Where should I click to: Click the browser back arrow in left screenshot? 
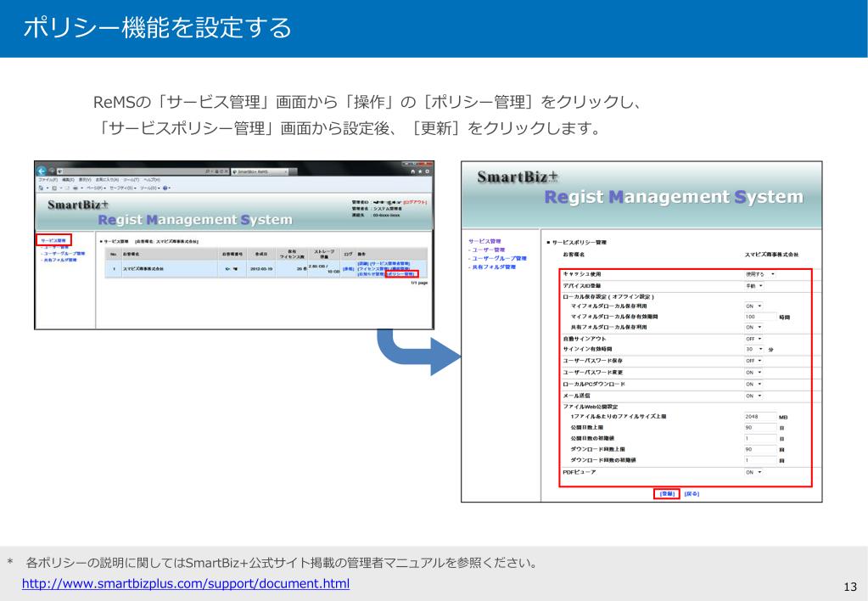[42, 171]
